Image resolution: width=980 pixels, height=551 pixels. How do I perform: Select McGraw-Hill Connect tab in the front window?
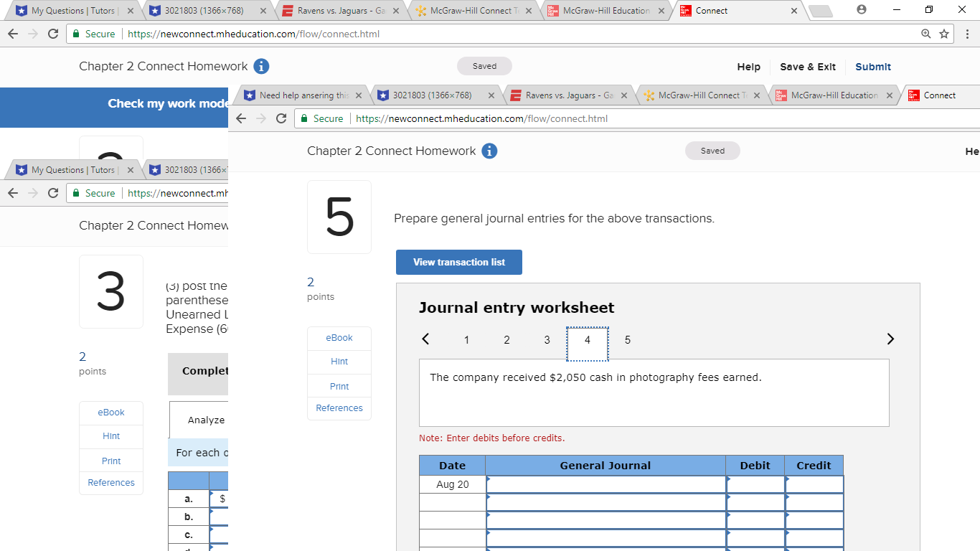tap(703, 95)
